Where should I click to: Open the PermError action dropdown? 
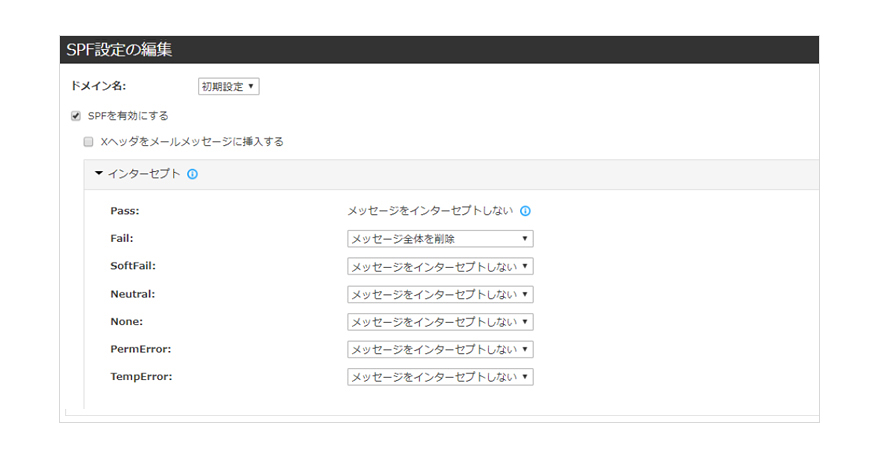tap(440, 349)
